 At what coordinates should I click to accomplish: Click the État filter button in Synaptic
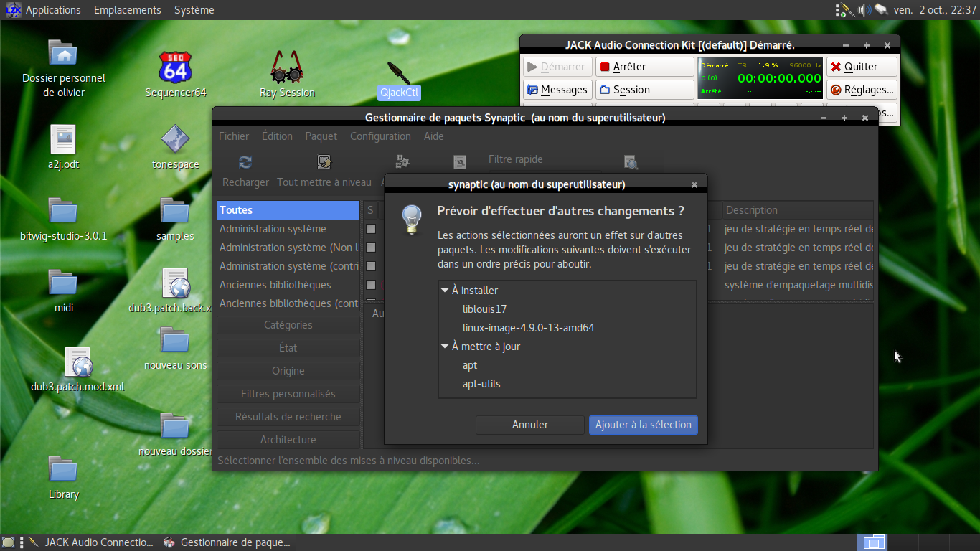tap(288, 348)
